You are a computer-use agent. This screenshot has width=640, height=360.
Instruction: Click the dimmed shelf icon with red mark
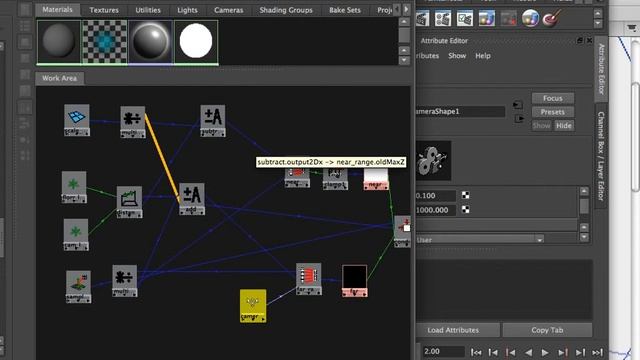click(x=509, y=18)
